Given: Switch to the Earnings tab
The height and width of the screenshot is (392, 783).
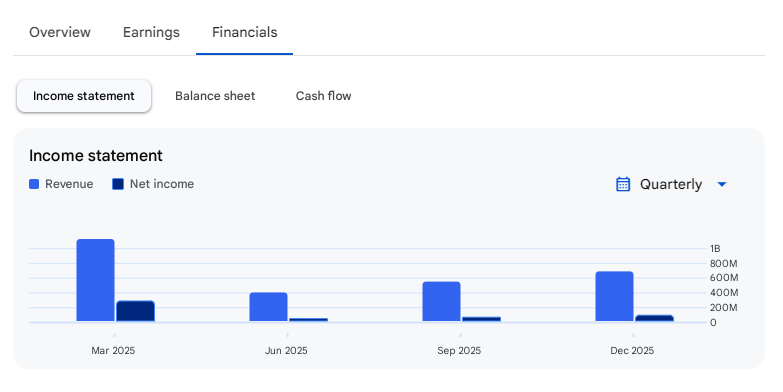Looking at the screenshot, I should coord(151,32).
